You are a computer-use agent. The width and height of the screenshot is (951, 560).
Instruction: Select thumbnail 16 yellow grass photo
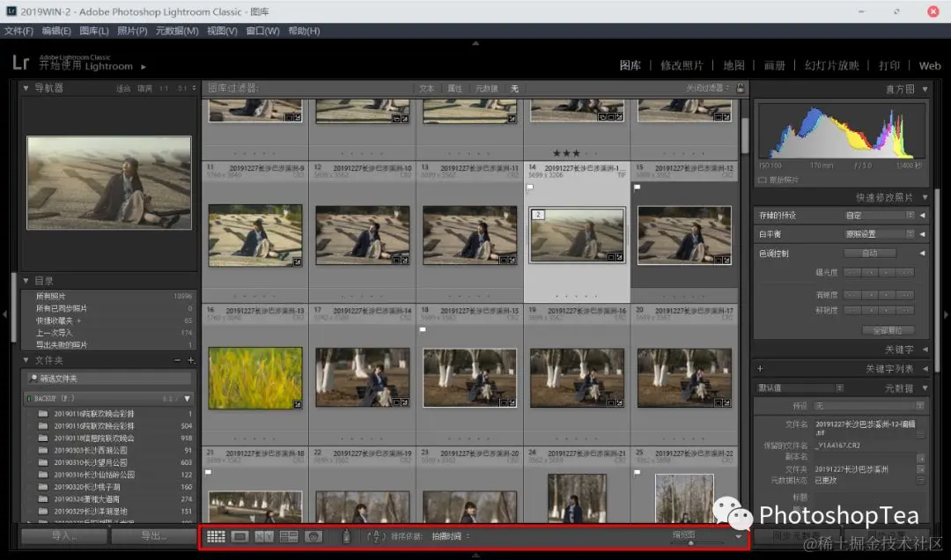click(255, 378)
